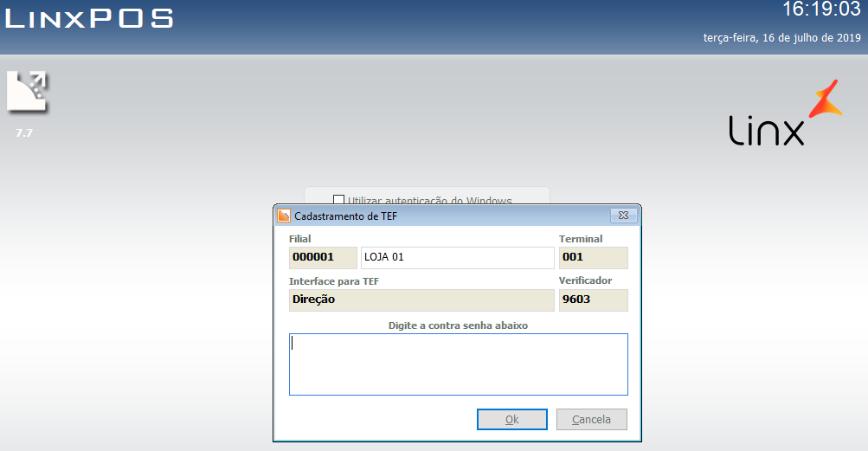This screenshot has width=868, height=451.
Task: Click the Cadastramento de TEF title icon
Action: point(284,216)
